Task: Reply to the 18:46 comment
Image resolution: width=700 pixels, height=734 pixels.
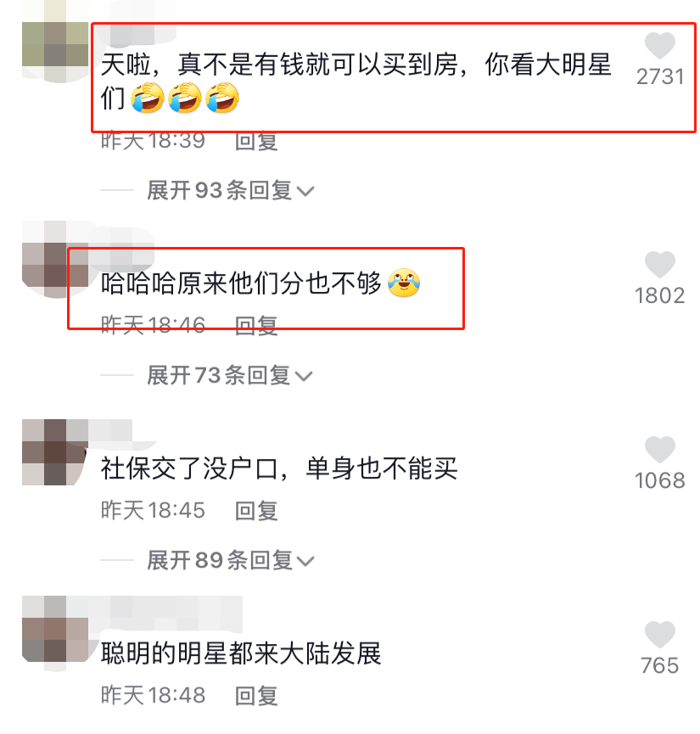Action: 256,325
